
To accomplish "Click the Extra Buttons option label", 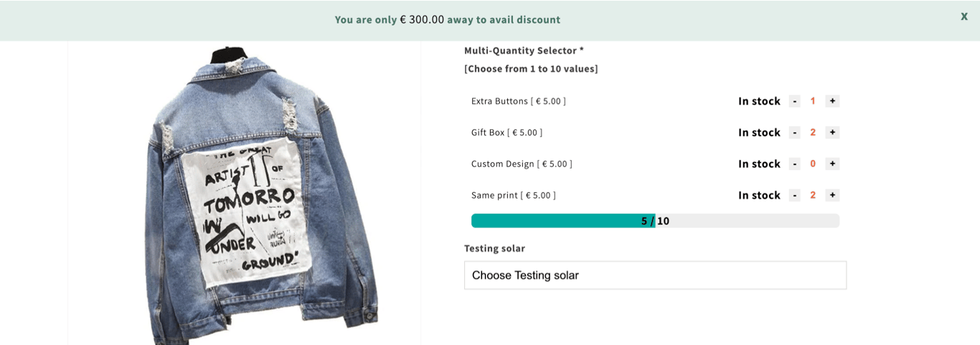I will (x=518, y=101).
